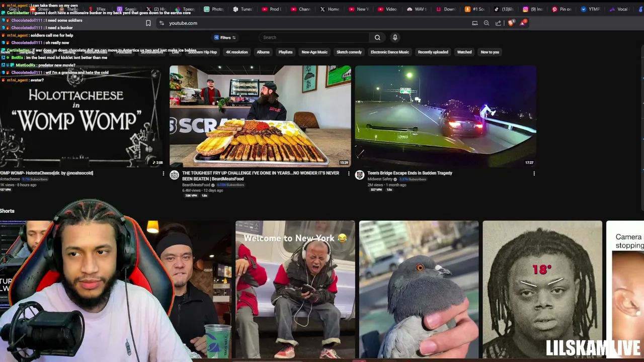Image resolution: width=644 pixels, height=362 pixels.
Task: Switch to the Instagram browser tab
Action: [x=533, y=9]
